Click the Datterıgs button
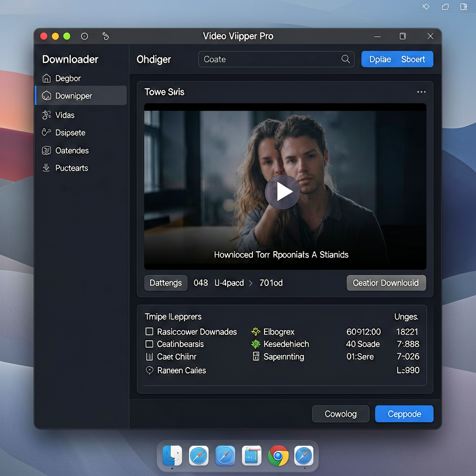Image resolution: width=476 pixels, height=476 pixels. pyautogui.click(x=166, y=283)
